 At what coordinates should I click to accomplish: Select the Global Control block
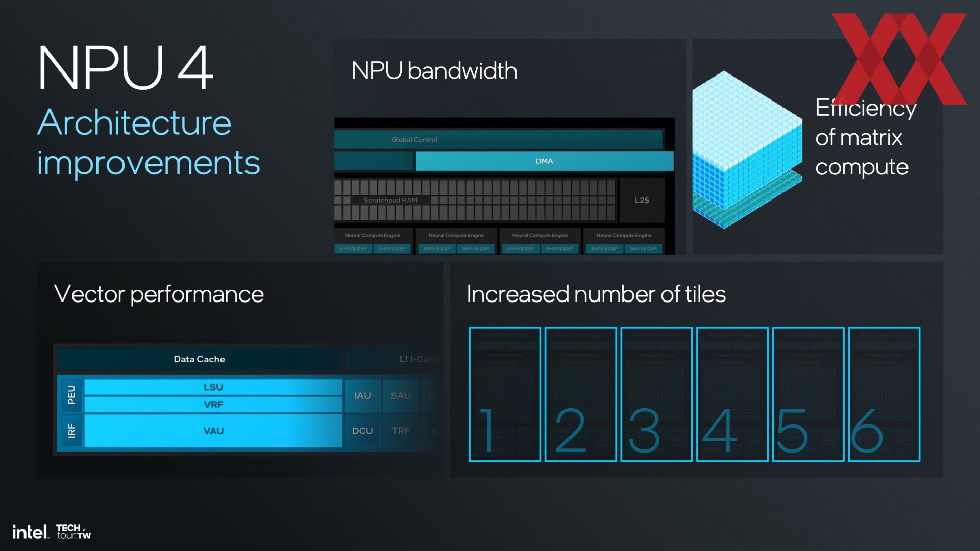click(498, 139)
